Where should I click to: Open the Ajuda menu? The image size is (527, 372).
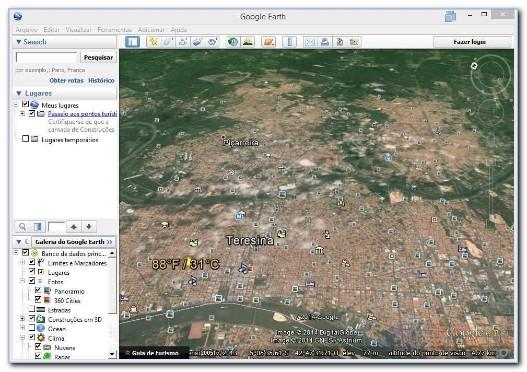tap(178, 30)
